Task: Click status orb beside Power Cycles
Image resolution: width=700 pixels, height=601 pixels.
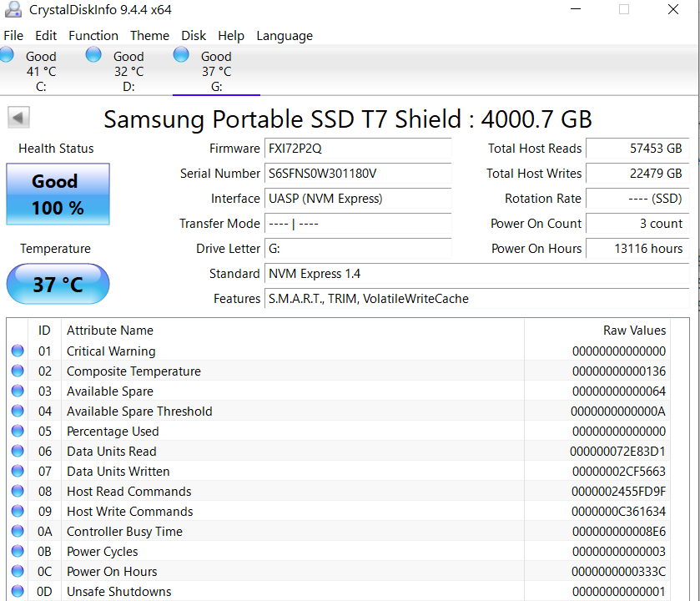Action: click(18, 552)
